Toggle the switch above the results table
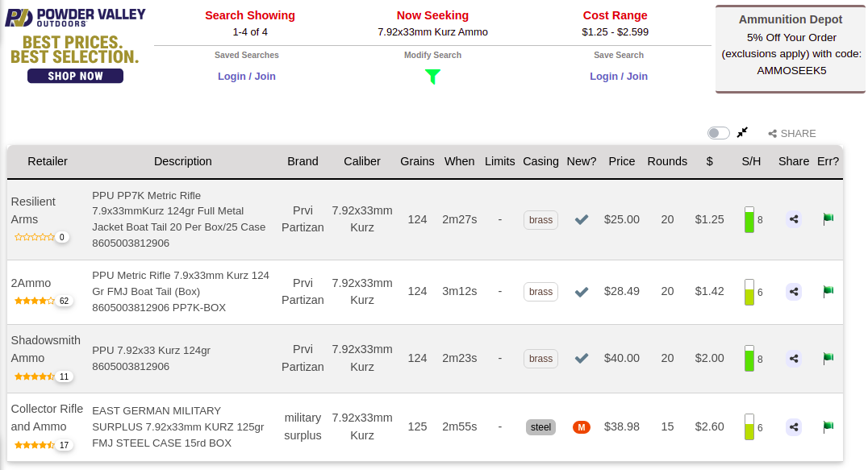Screen dimensions: 868x470 (x=718, y=133)
